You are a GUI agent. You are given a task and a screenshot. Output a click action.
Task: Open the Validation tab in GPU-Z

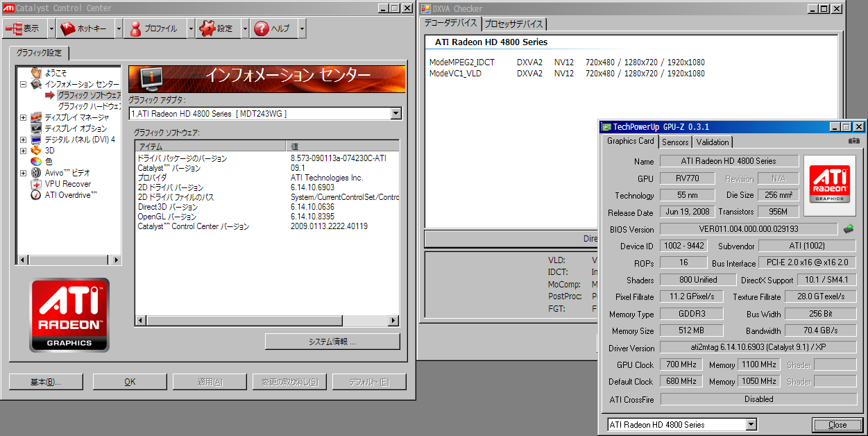[713, 142]
